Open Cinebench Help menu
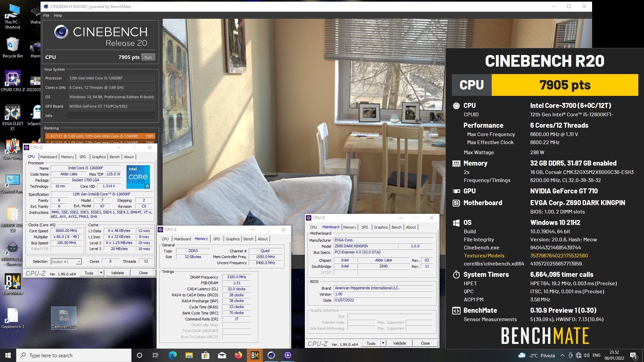The image size is (644, 362). point(58,15)
